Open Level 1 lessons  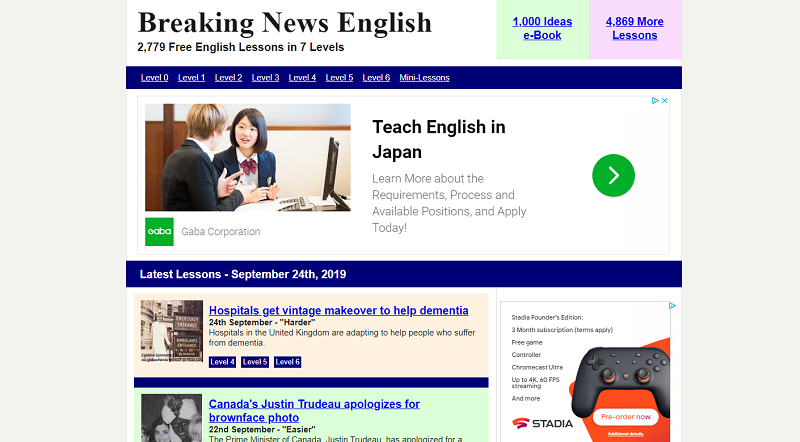[191, 78]
